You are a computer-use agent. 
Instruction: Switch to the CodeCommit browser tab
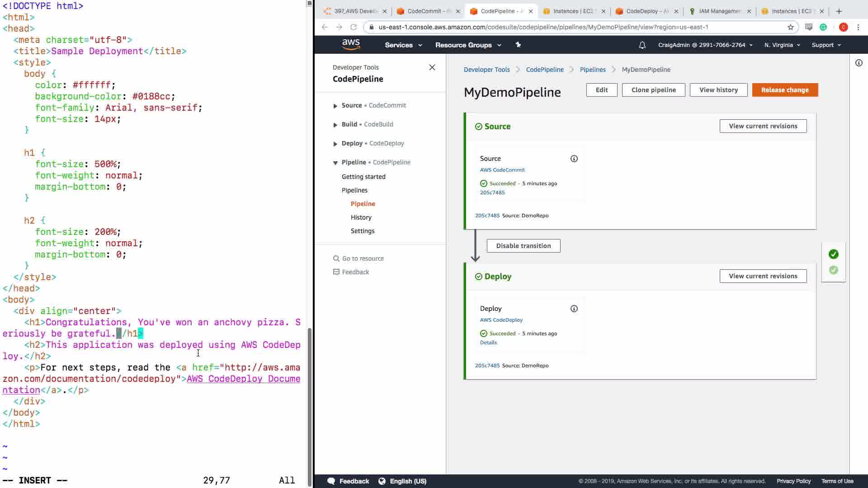tap(425, 11)
